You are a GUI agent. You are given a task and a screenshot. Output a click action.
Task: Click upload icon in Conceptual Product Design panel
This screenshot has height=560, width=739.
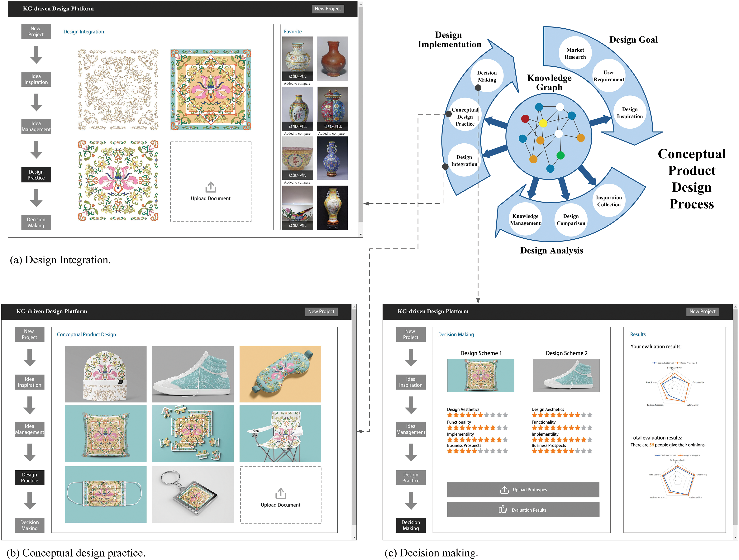(281, 493)
